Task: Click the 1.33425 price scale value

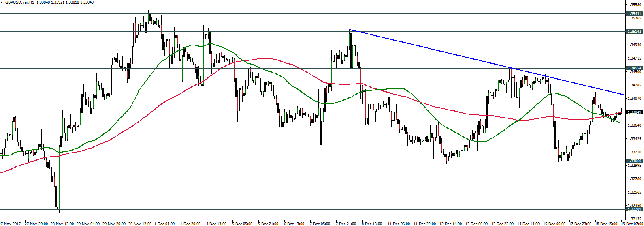Action: (635, 139)
